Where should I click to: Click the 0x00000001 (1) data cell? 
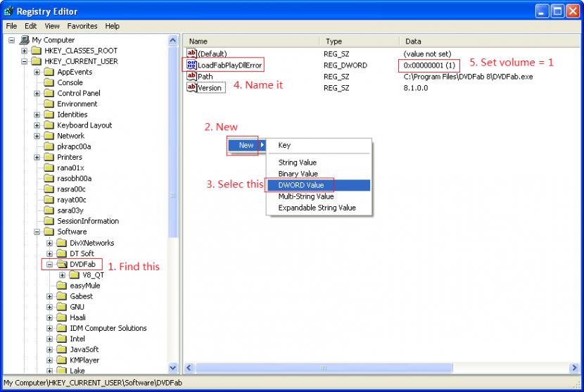(x=429, y=65)
